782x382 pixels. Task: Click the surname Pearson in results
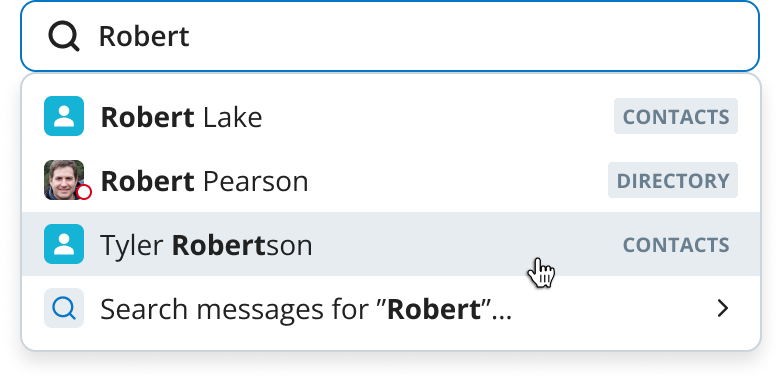[x=256, y=181]
